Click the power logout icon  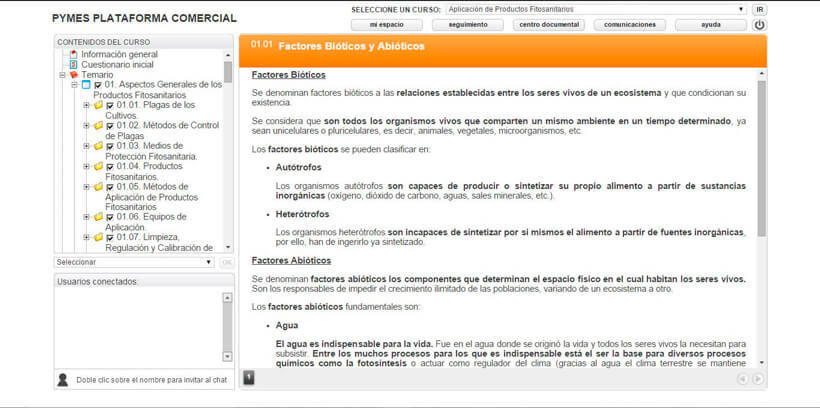tap(759, 25)
